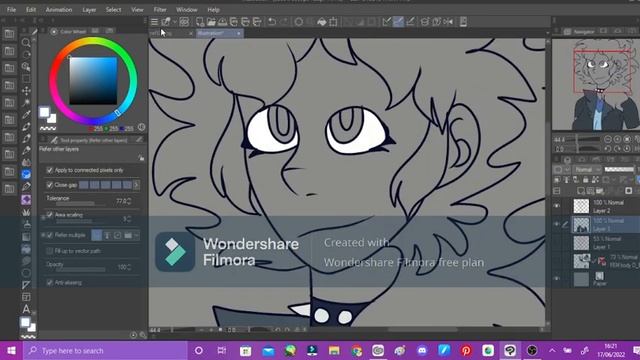The image size is (640, 360).
Task: Click Navigator zoom in button
Action: click(617, 139)
